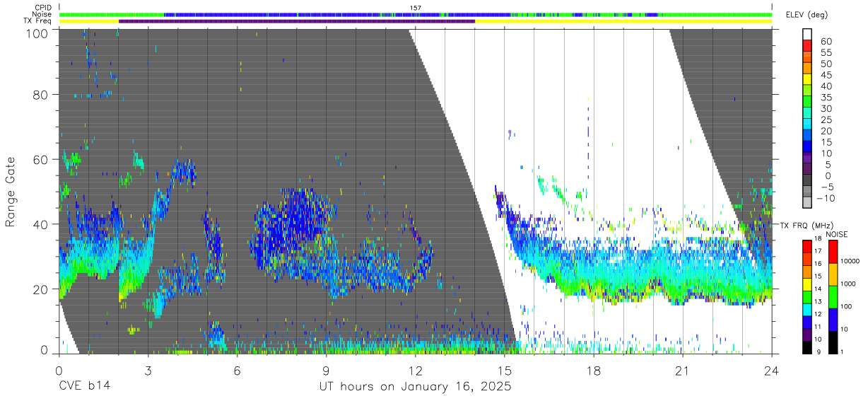Viewport: 868px width, 401px height.
Task: Click the 'Range Gate' y-axis label
Action: tap(11, 191)
